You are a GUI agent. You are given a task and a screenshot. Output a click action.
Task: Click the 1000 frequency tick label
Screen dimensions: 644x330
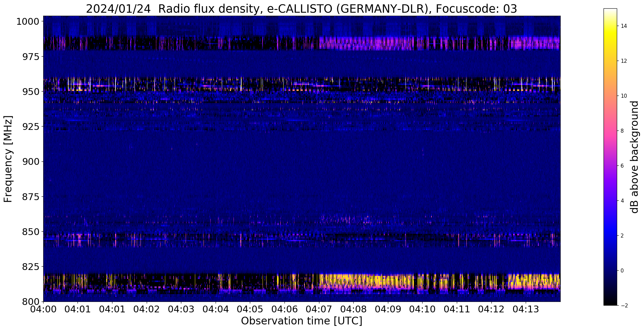pyautogui.click(x=28, y=22)
